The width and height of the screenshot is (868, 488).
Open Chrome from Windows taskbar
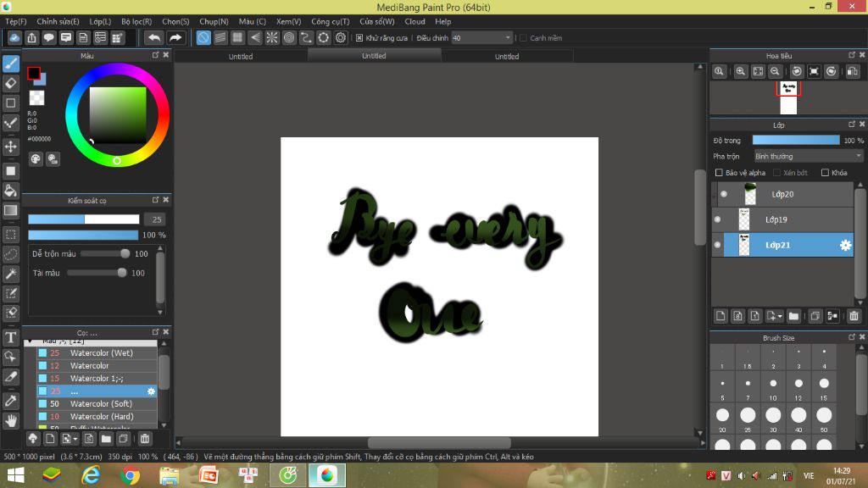pos(130,476)
